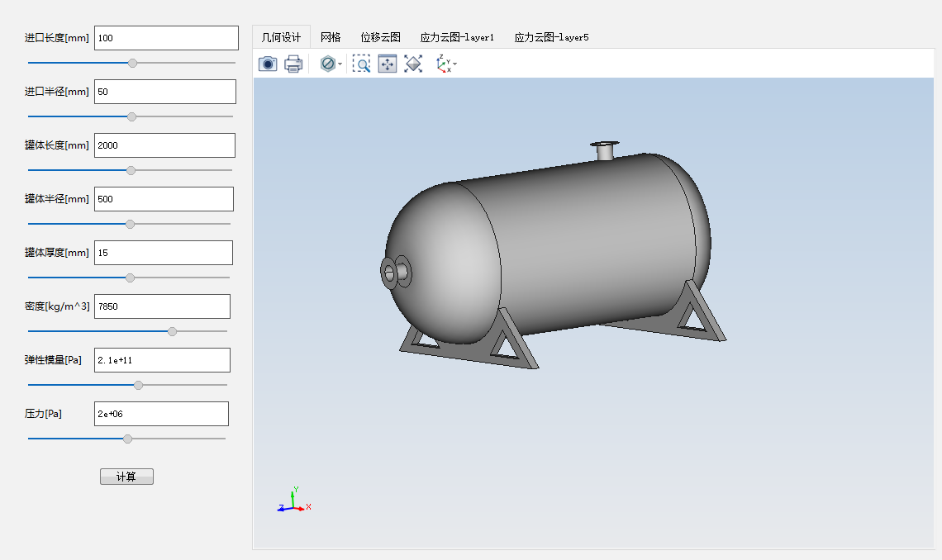The height and width of the screenshot is (560, 942).
Task: Click the 密度[kg/m^3] label
Action: click(57, 306)
